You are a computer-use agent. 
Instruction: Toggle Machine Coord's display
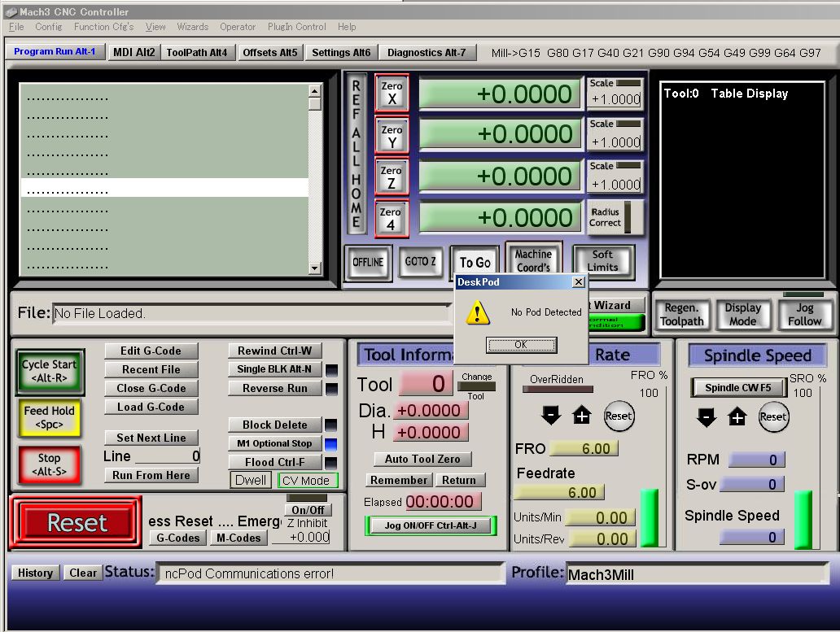tap(534, 260)
